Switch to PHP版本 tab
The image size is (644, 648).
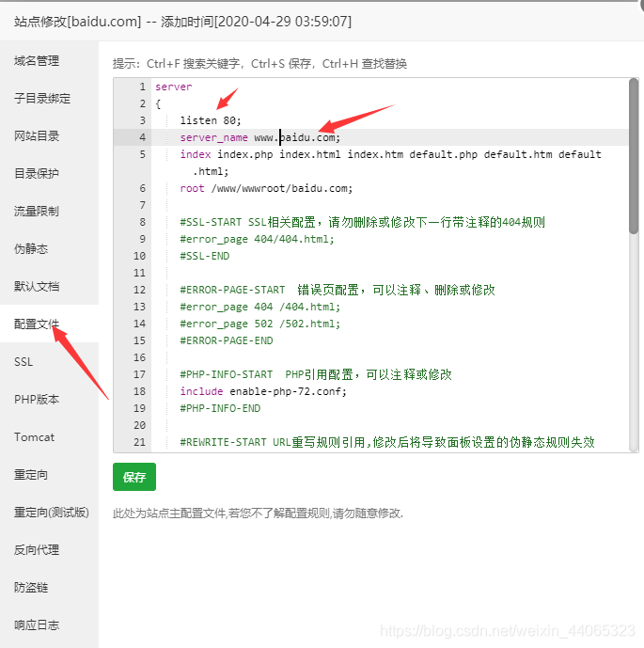click(x=37, y=399)
